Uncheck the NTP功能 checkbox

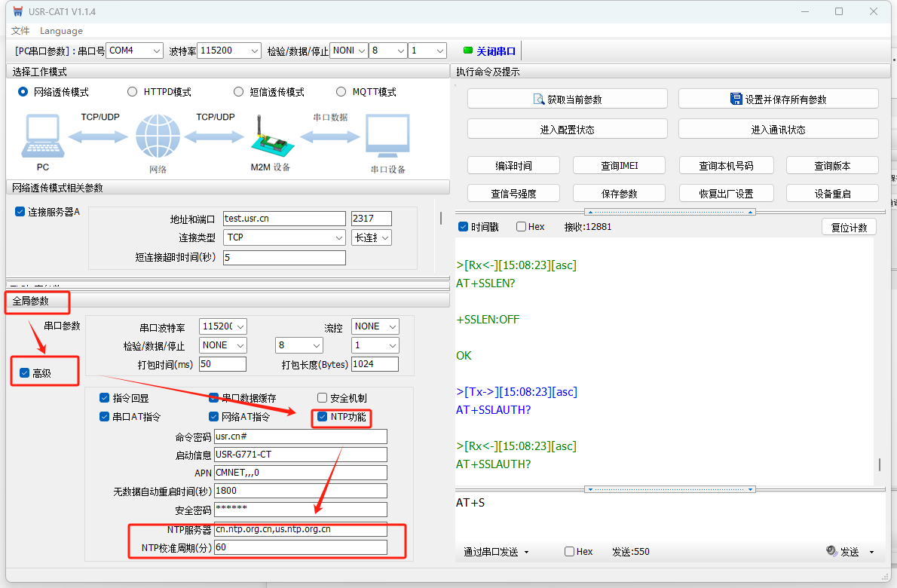click(x=323, y=417)
